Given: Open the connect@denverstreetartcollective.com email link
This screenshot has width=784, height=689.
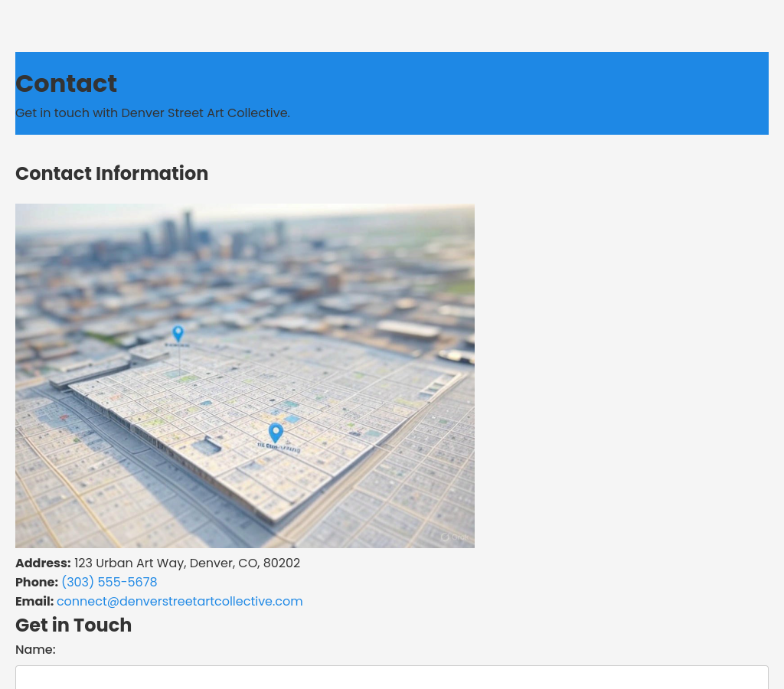Looking at the screenshot, I should [x=179, y=601].
